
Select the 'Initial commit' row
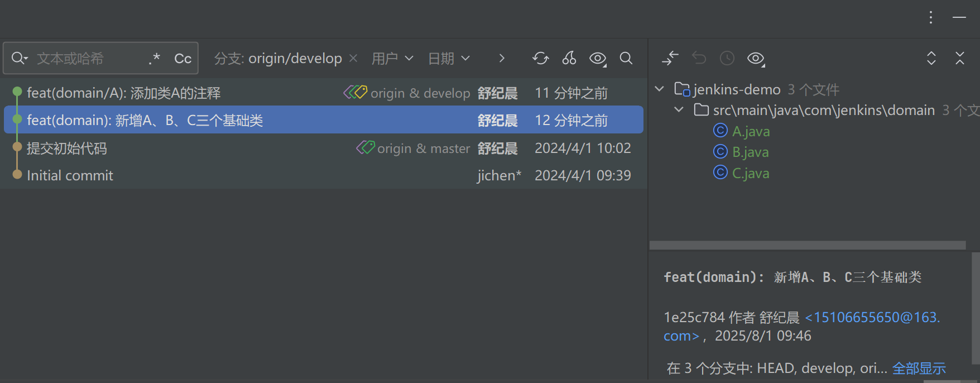(x=324, y=175)
